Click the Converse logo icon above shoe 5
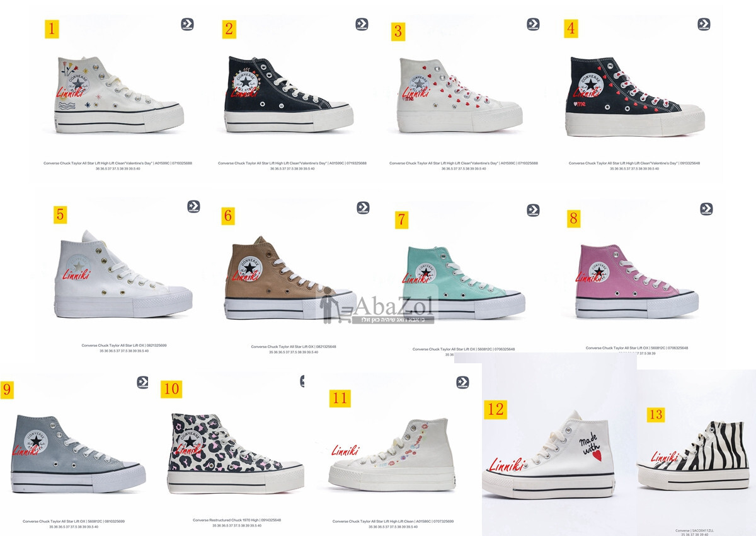Image resolution: width=756 pixels, height=536 pixels. (x=193, y=207)
